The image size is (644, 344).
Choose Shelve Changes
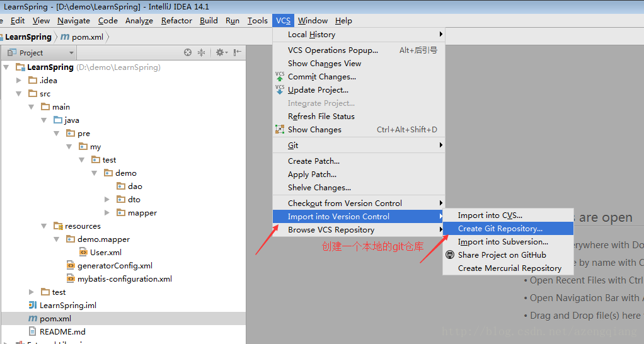359,188
